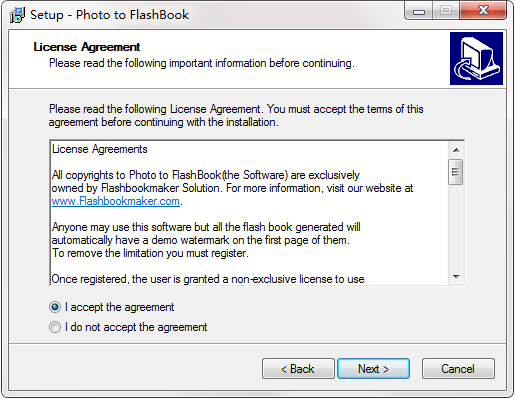Click the installer computer graphic icon
This screenshot has width=515, height=399.
[476, 58]
